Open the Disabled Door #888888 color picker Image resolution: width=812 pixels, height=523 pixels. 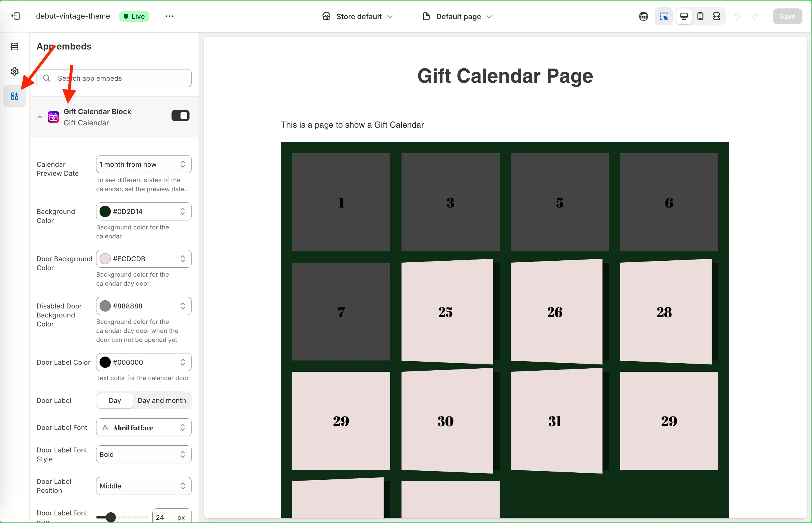[144, 306]
